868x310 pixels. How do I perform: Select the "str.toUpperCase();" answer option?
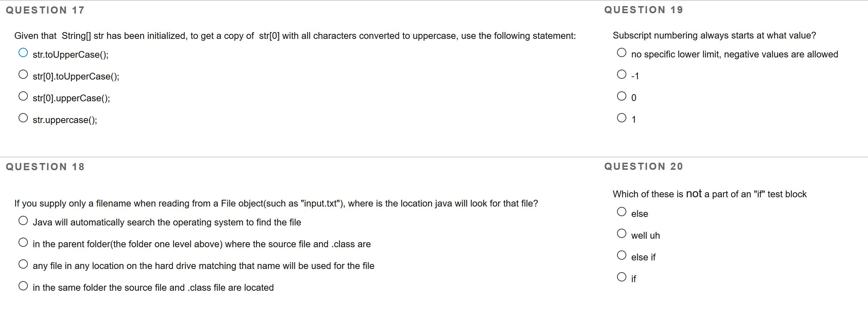coord(23,52)
